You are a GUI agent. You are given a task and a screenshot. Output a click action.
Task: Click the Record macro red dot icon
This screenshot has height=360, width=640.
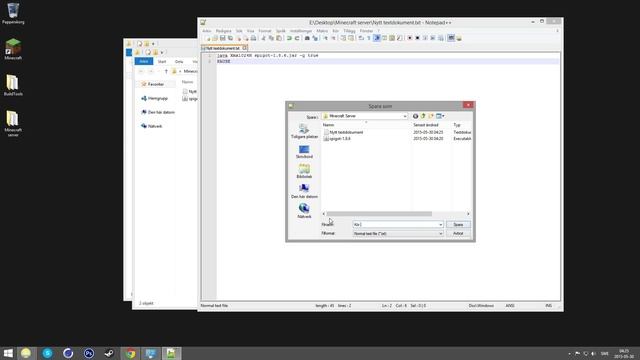(410, 38)
